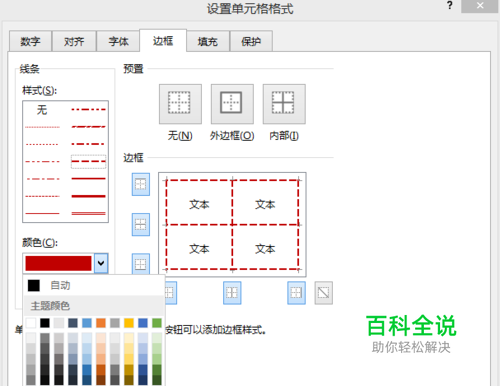This screenshot has height=386, width=500.
Task: Switch to the 数字 tab
Action: (x=30, y=41)
